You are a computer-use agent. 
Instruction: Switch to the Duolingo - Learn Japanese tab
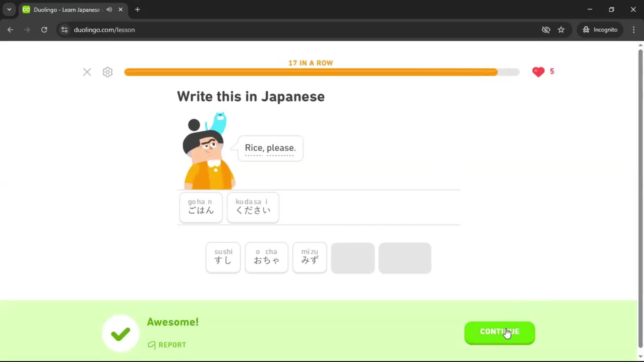(x=67, y=9)
